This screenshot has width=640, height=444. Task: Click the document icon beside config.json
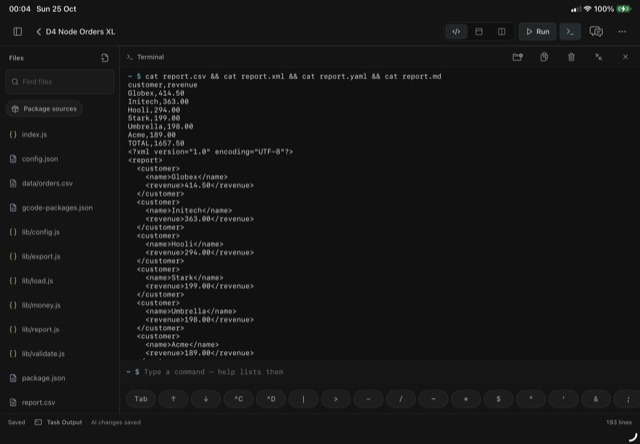pyautogui.click(x=13, y=159)
